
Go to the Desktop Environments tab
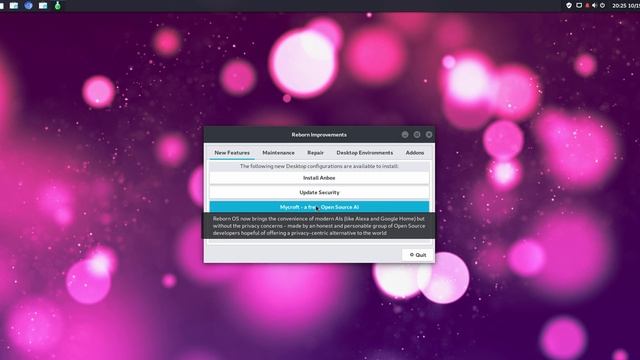(364, 153)
